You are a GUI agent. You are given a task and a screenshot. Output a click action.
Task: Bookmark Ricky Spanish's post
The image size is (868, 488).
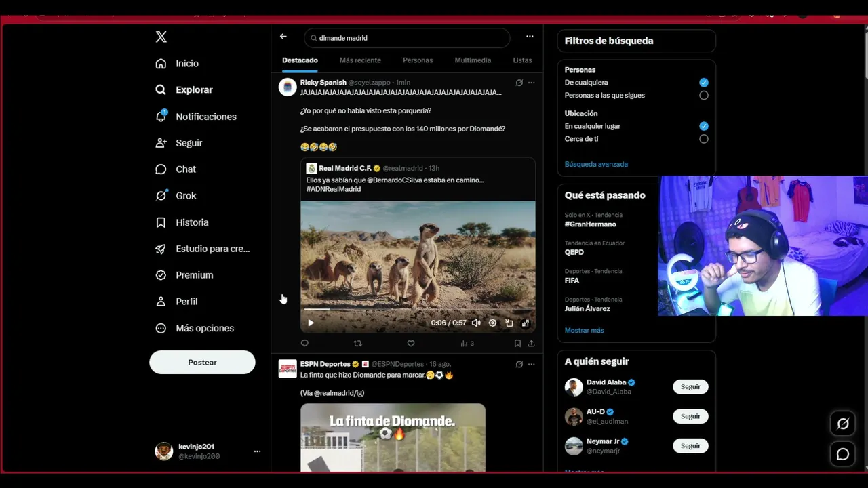518,344
